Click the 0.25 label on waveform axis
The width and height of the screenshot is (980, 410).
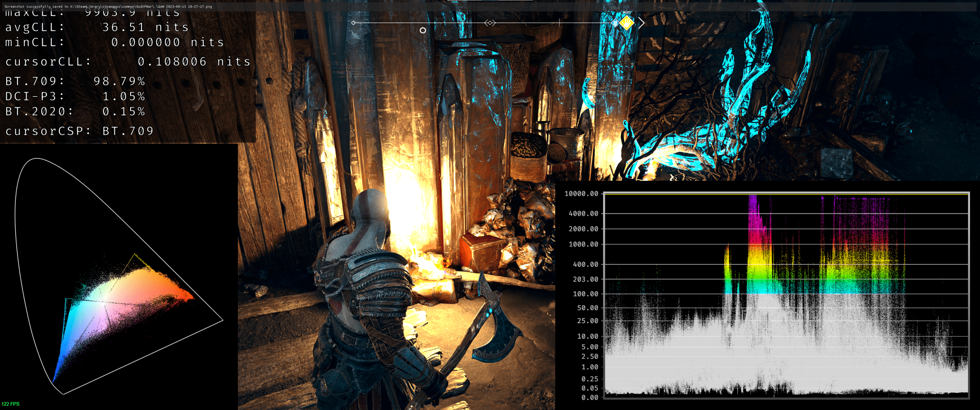point(590,379)
